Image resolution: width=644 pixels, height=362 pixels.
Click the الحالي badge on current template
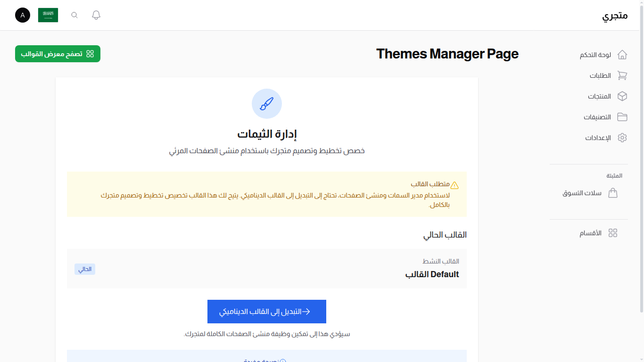coord(85,269)
